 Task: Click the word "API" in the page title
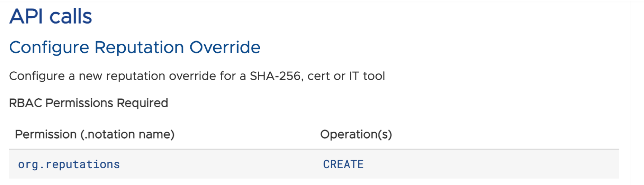pos(27,16)
